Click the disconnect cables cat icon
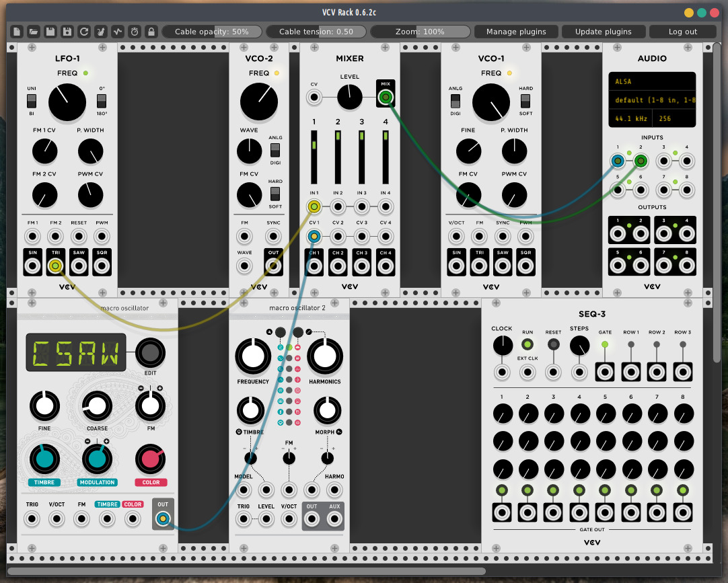728x583 pixels. 101,32
